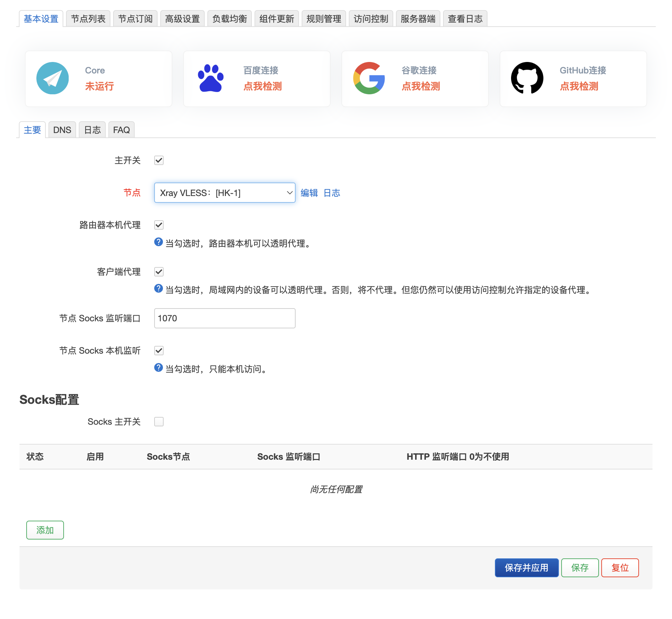Click inside the Socks 监听端口 input field
This screenshot has height=619, width=672.
(225, 318)
